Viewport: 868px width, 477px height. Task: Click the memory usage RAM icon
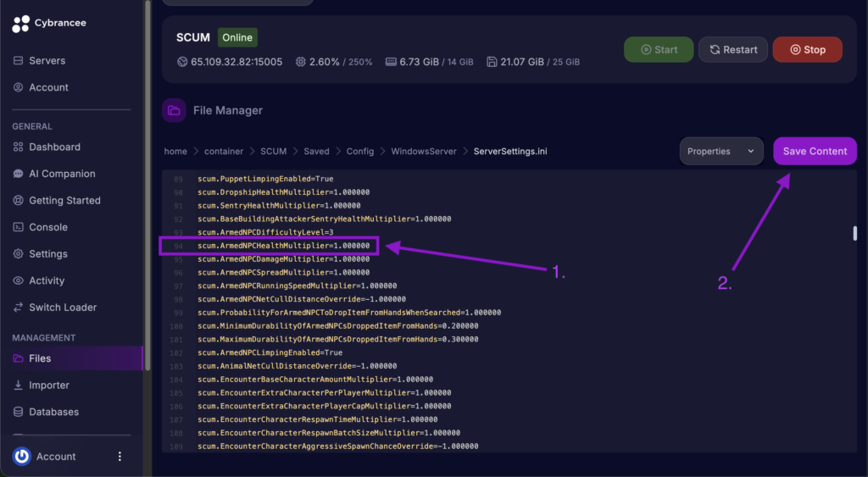point(391,62)
